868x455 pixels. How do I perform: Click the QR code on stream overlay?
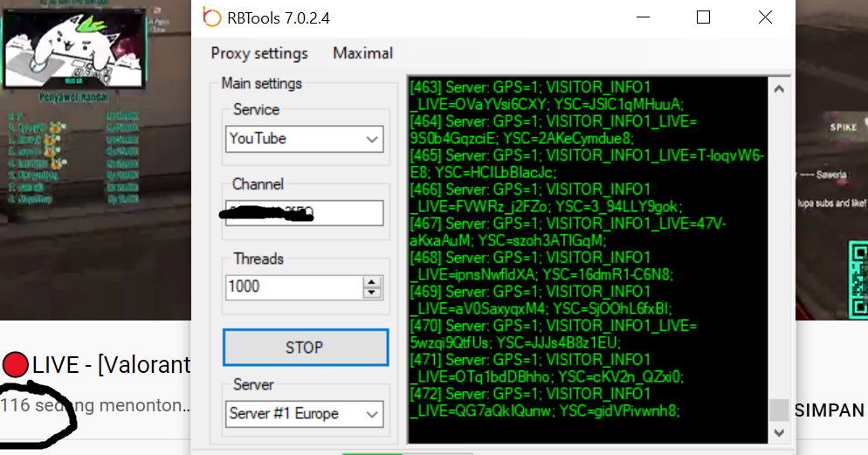858,279
